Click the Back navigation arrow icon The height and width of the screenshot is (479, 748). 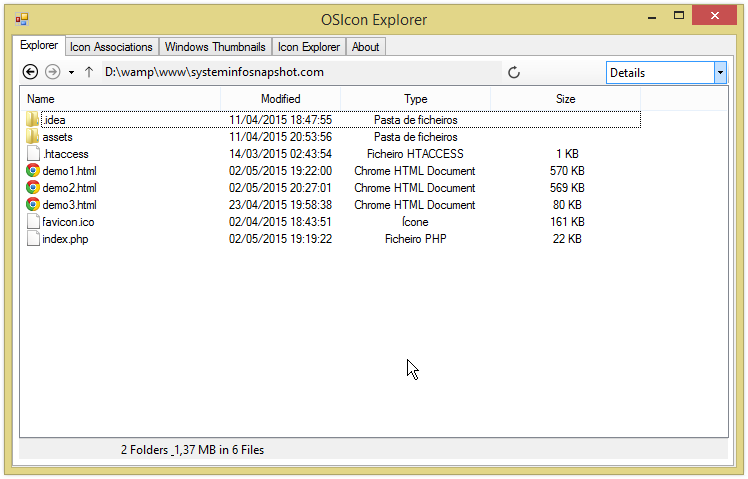(x=30, y=72)
